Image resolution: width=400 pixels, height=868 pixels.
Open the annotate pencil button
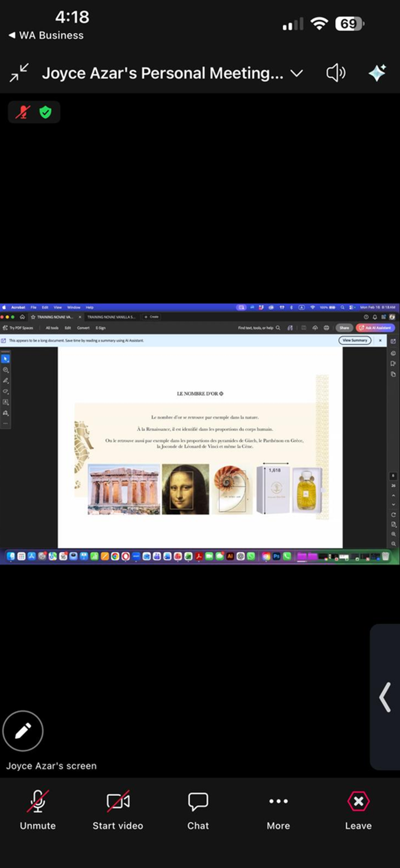click(23, 731)
